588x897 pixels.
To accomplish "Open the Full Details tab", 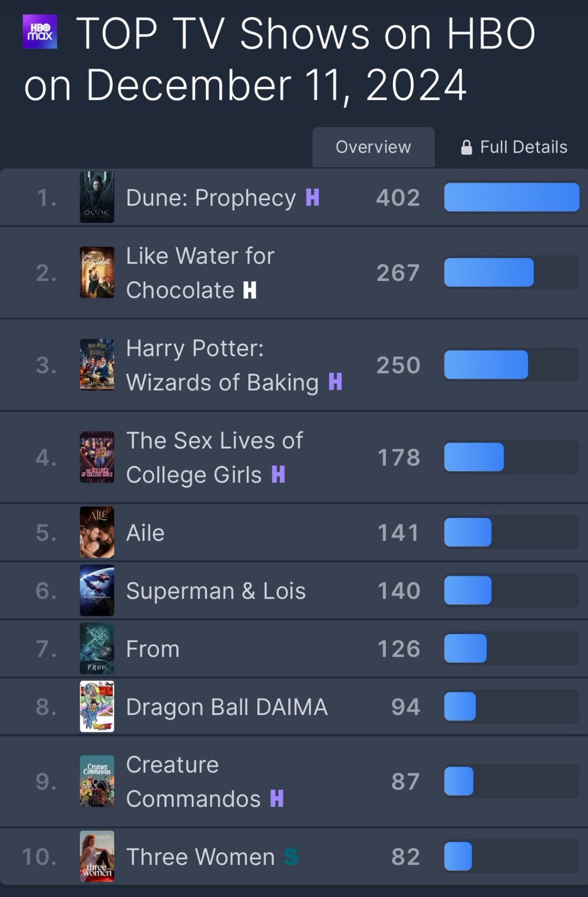I will pyautogui.click(x=514, y=147).
